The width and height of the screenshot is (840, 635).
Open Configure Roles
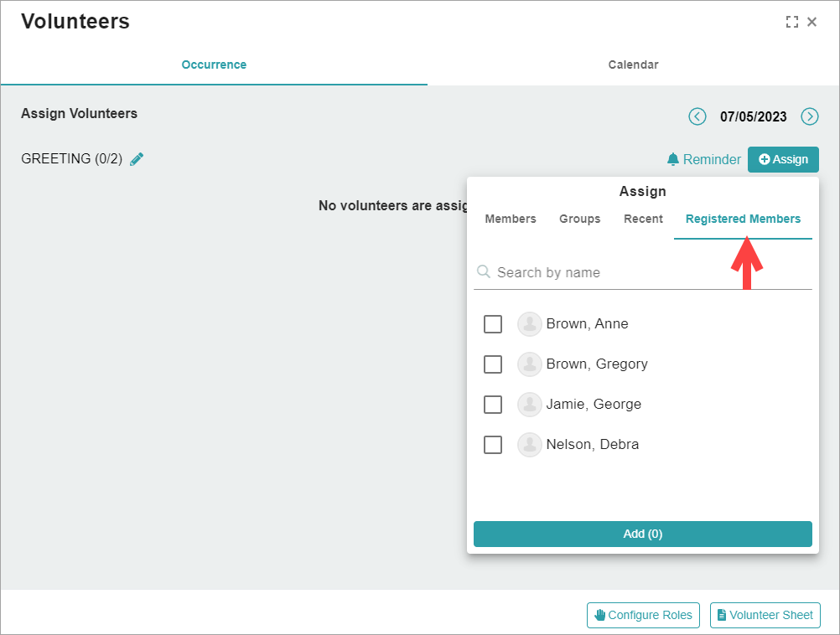(x=643, y=615)
